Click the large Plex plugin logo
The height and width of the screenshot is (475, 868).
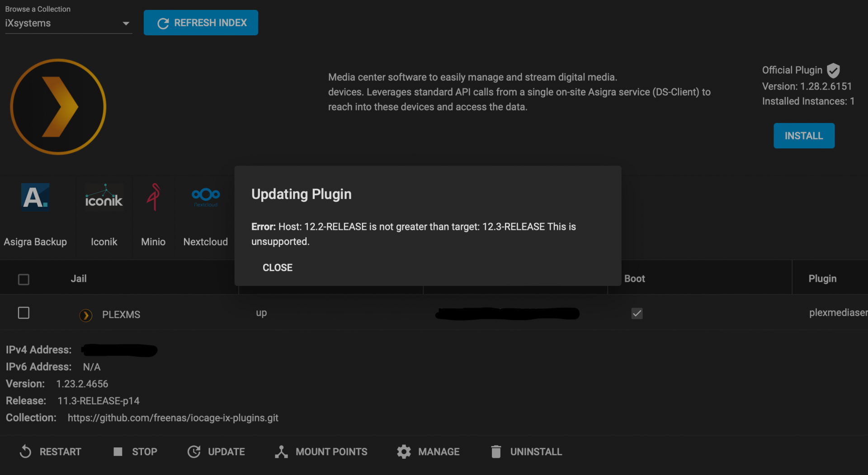pos(58,107)
